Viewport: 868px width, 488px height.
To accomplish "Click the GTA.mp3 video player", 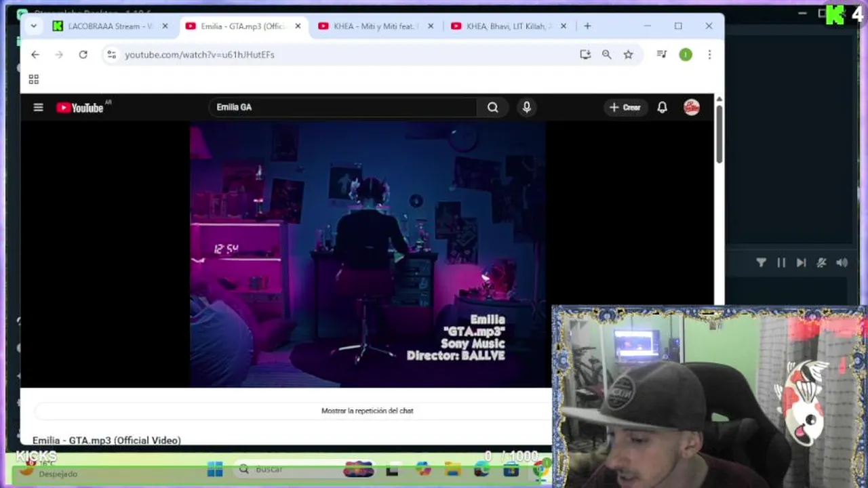I will [368, 254].
